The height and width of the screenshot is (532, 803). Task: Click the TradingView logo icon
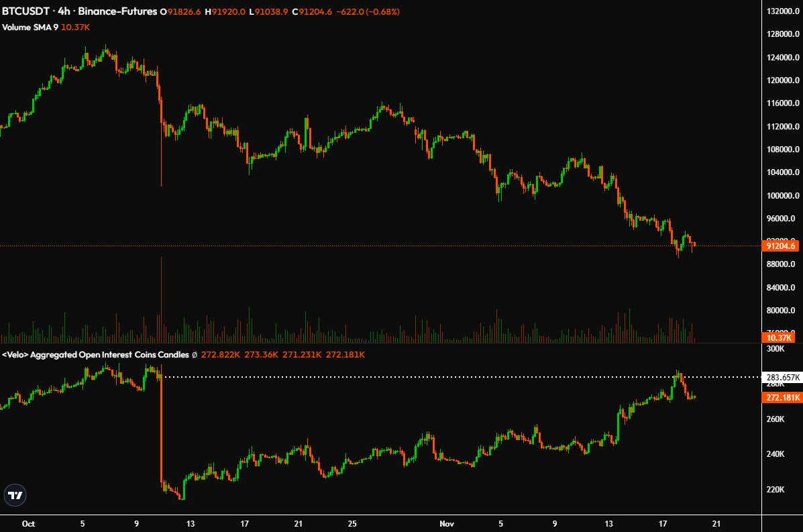coord(15,496)
